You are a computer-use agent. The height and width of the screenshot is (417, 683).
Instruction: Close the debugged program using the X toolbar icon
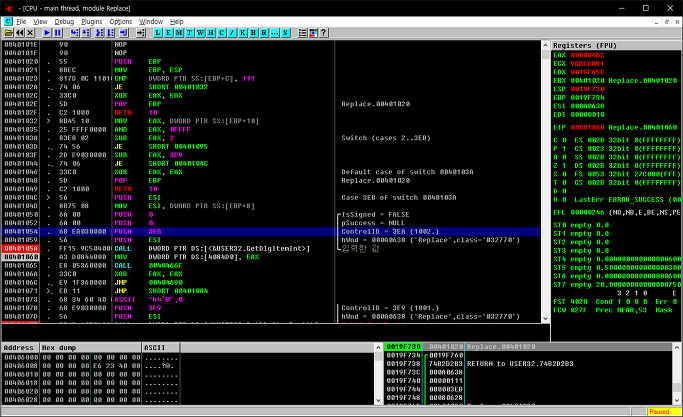[30, 33]
